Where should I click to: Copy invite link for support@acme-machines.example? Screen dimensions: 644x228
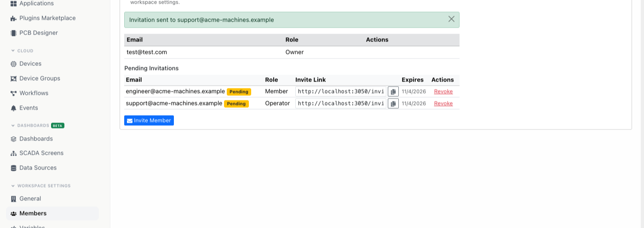[393, 104]
